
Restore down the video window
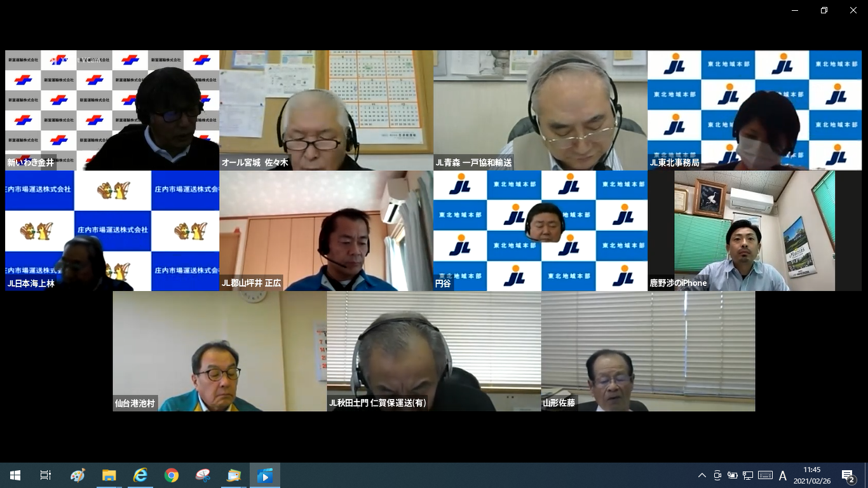(x=824, y=10)
